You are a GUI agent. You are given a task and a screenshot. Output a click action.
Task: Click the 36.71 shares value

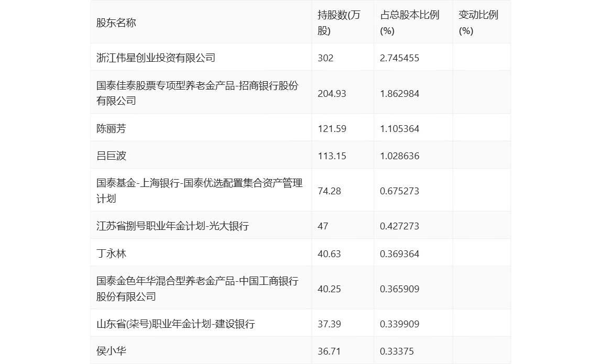tap(329, 351)
